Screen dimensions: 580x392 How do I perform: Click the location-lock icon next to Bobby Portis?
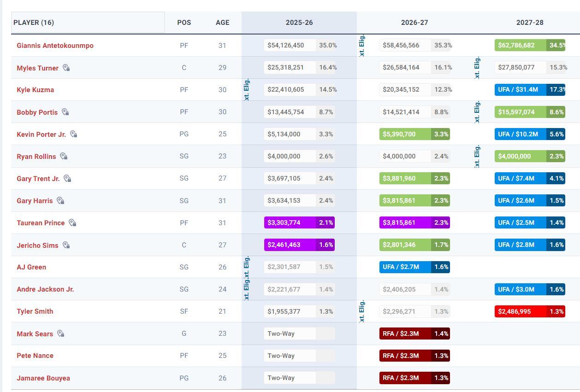point(65,112)
